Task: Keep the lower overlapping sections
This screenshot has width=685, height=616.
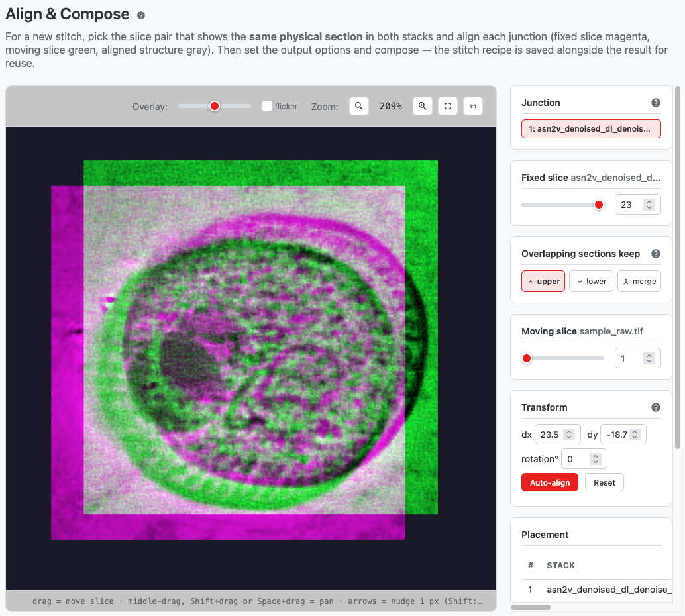Action: 591,282
